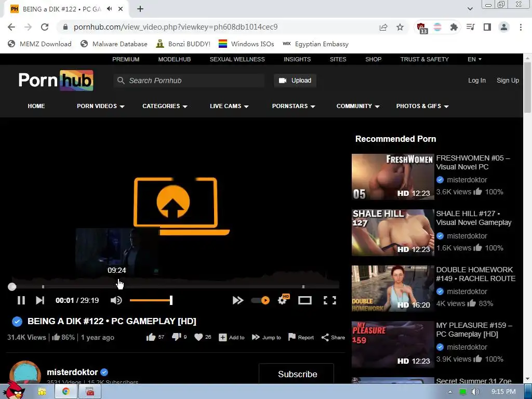Open the SHOP top link

click(373, 59)
